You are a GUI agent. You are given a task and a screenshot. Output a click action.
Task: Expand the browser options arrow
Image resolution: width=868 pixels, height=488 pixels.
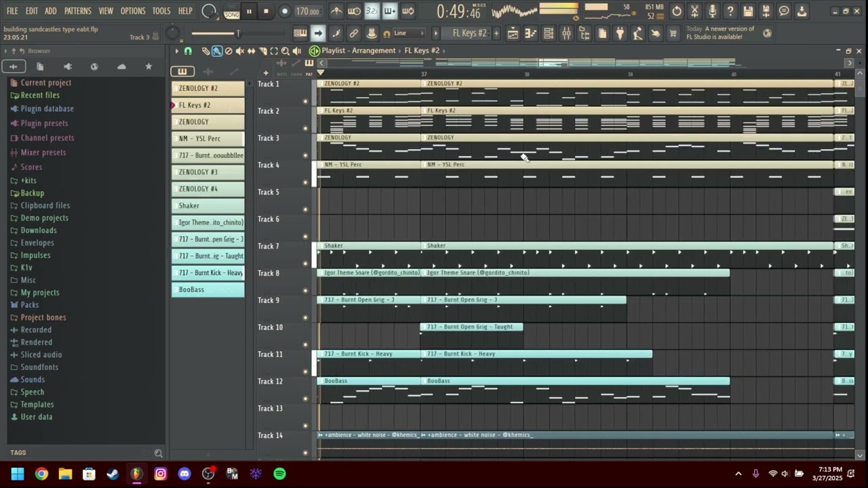(x=5, y=51)
